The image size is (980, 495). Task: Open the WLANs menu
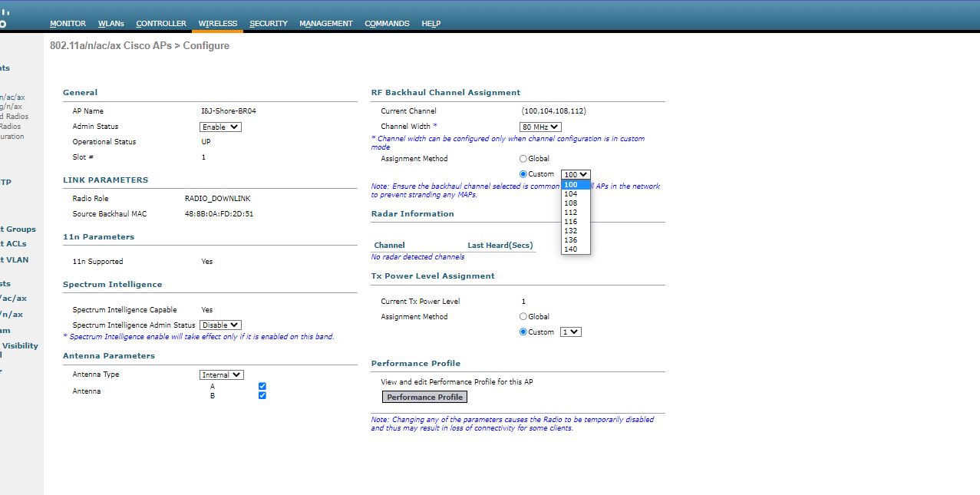click(x=111, y=23)
